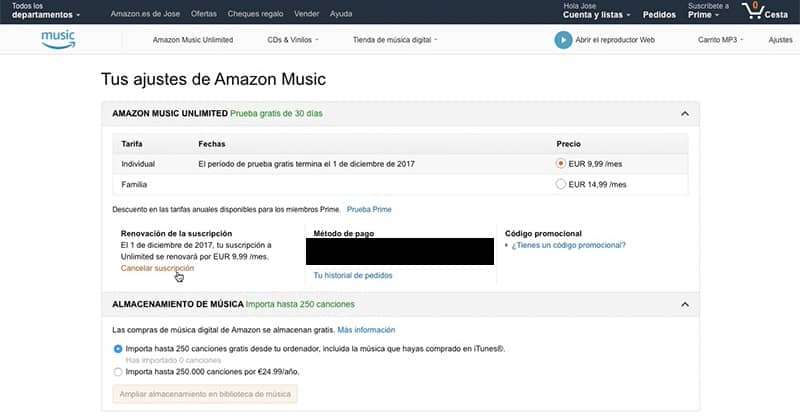Open the Carrito MP3 dropdown
The image size is (800, 419).
pyautogui.click(x=723, y=40)
